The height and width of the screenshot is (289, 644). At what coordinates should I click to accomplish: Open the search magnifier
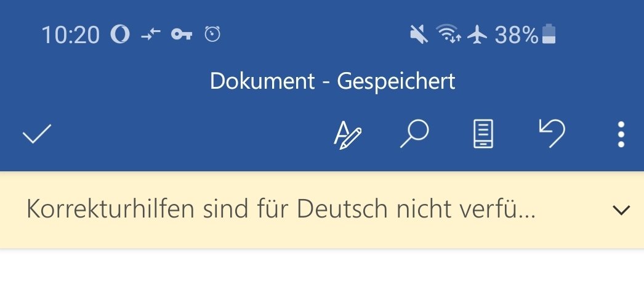tap(414, 134)
